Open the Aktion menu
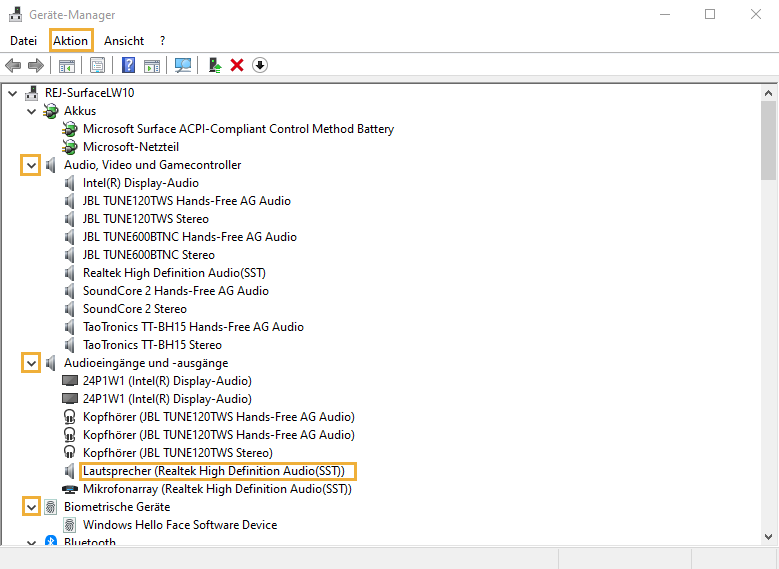The width and height of the screenshot is (779, 569). coord(71,41)
